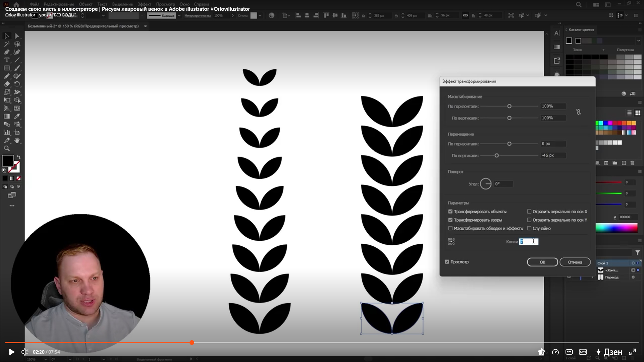Select the Zoom magnifier tool

[7, 148]
